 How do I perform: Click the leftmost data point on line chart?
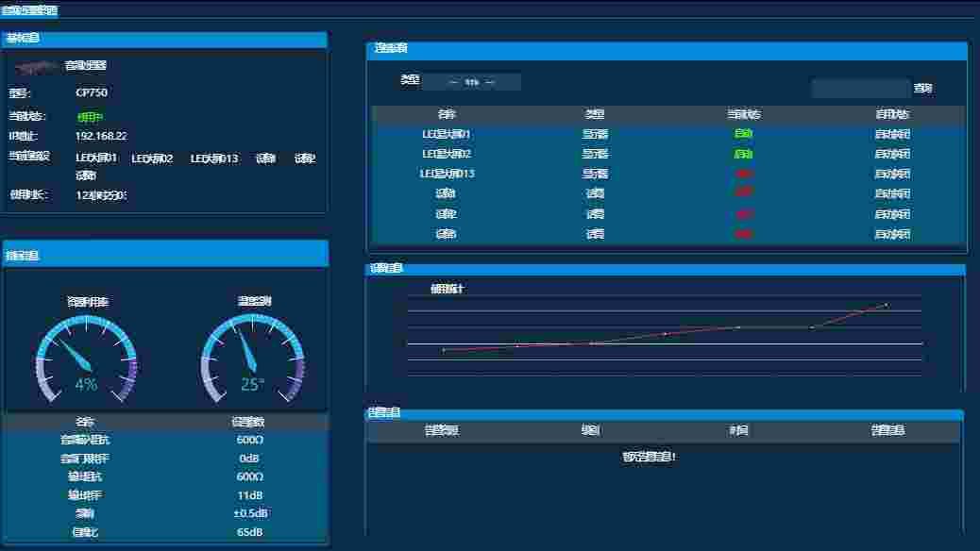click(444, 350)
